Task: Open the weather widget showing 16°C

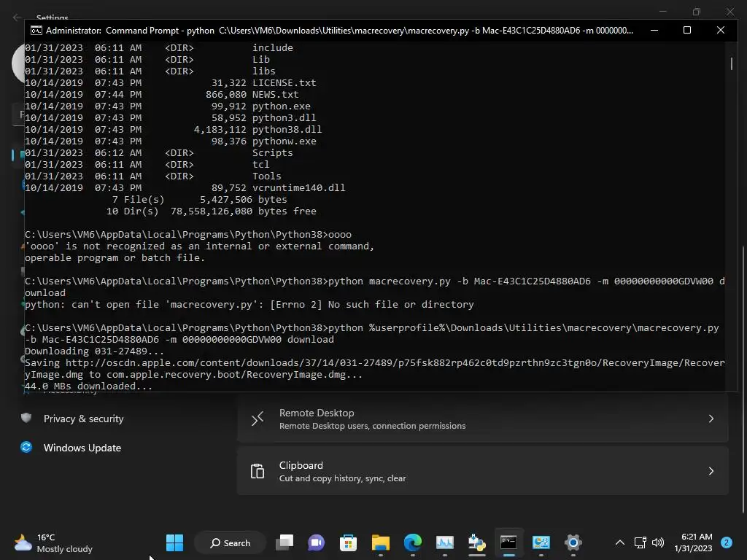Action: click(x=53, y=542)
